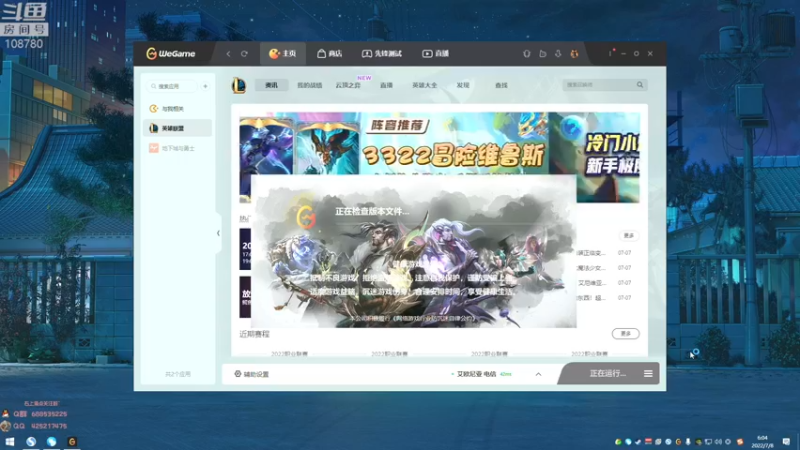This screenshot has height=450, width=800.
Task: Open 直播 in the top navigation bar
Action: click(x=436, y=54)
